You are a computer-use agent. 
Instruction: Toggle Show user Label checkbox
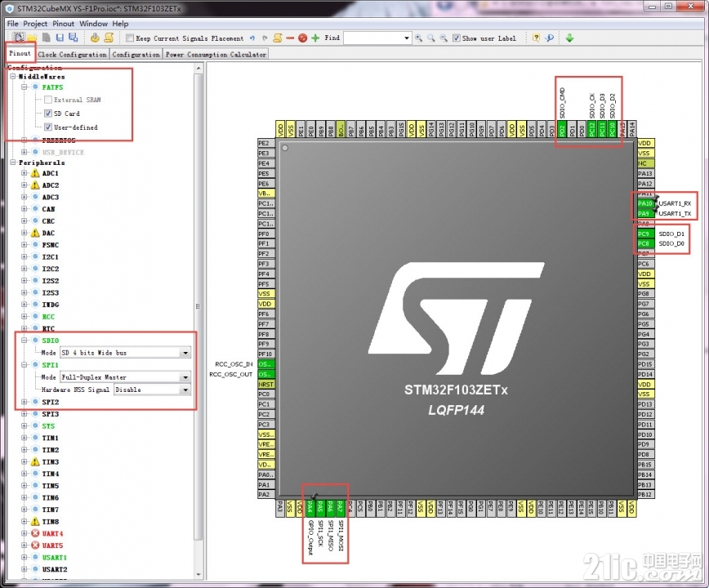click(x=457, y=38)
